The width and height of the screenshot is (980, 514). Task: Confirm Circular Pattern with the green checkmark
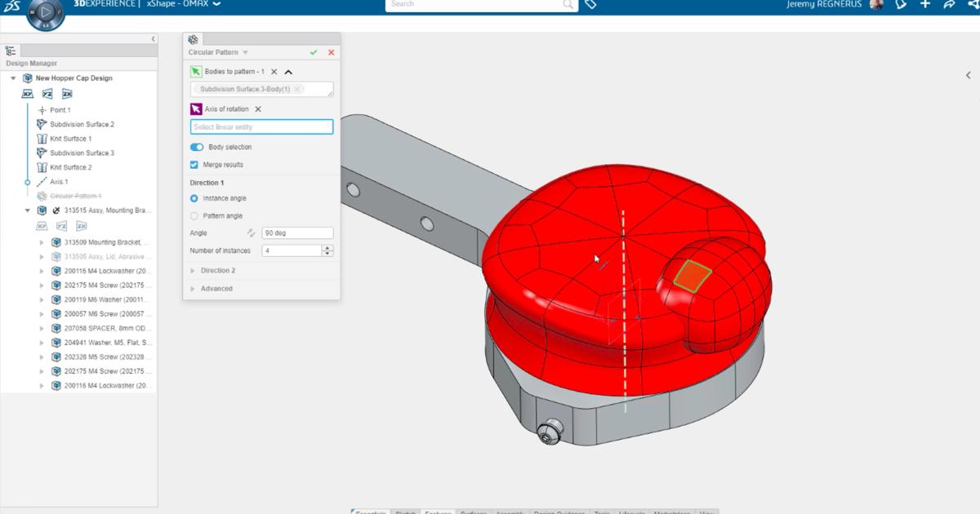point(312,51)
